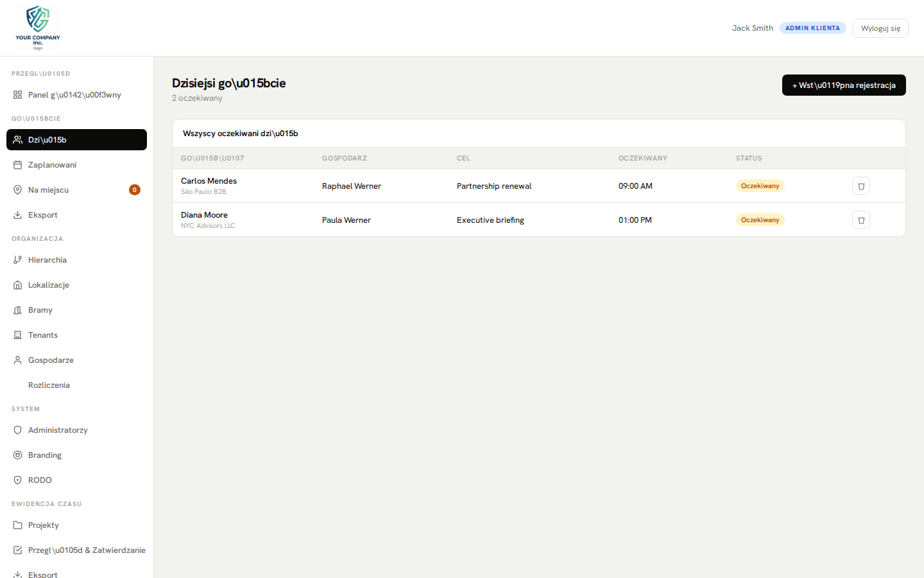Click the Your Company logo

tap(37, 27)
